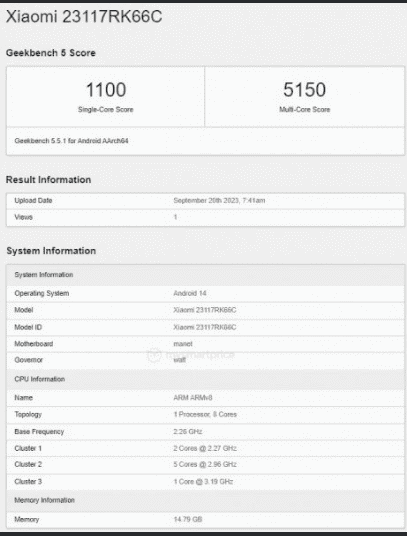Click the 'walt' governor value
The height and width of the screenshot is (536, 407).
coord(179,360)
